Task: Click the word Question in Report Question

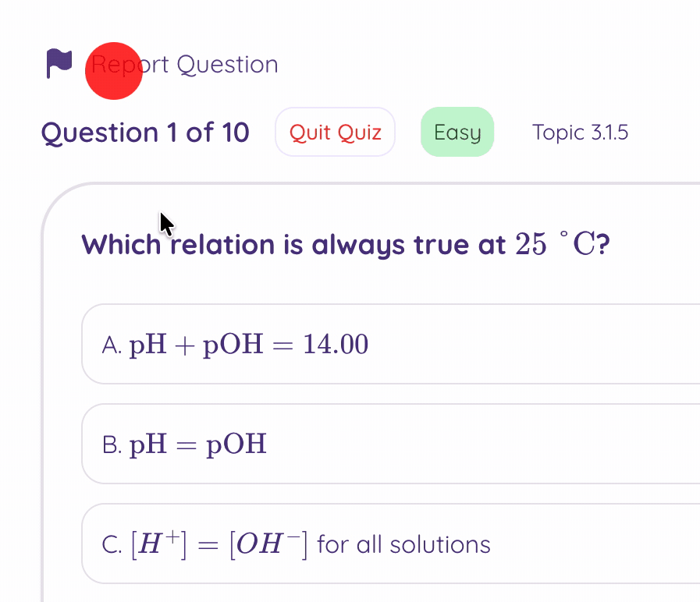Action: (x=227, y=64)
